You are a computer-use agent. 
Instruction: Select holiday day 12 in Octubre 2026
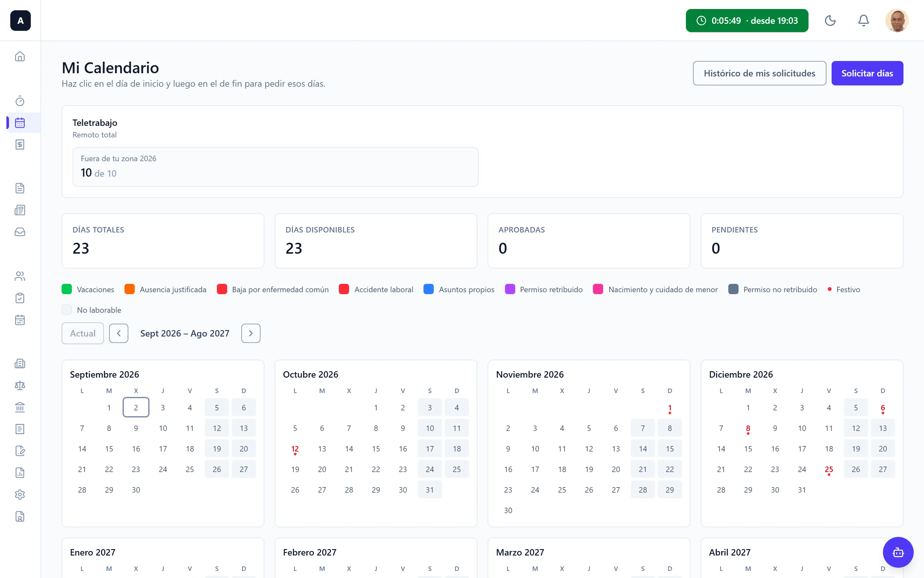[295, 449]
